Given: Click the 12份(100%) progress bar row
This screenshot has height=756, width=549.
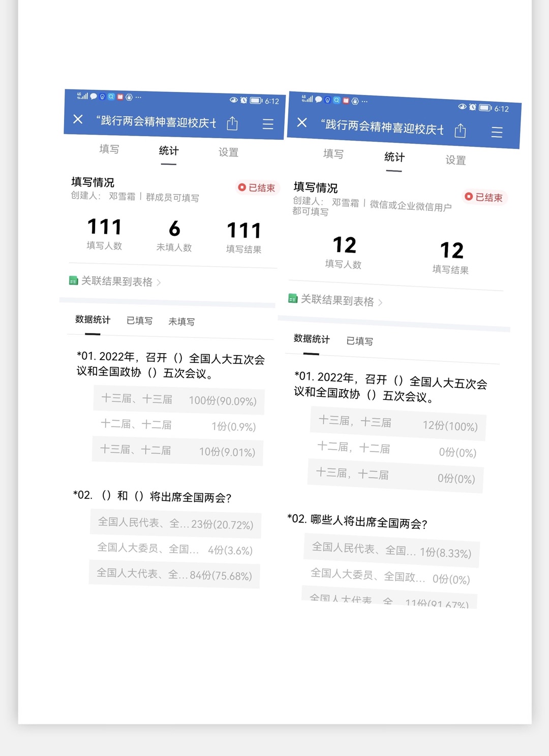Looking at the screenshot, I should click(398, 424).
